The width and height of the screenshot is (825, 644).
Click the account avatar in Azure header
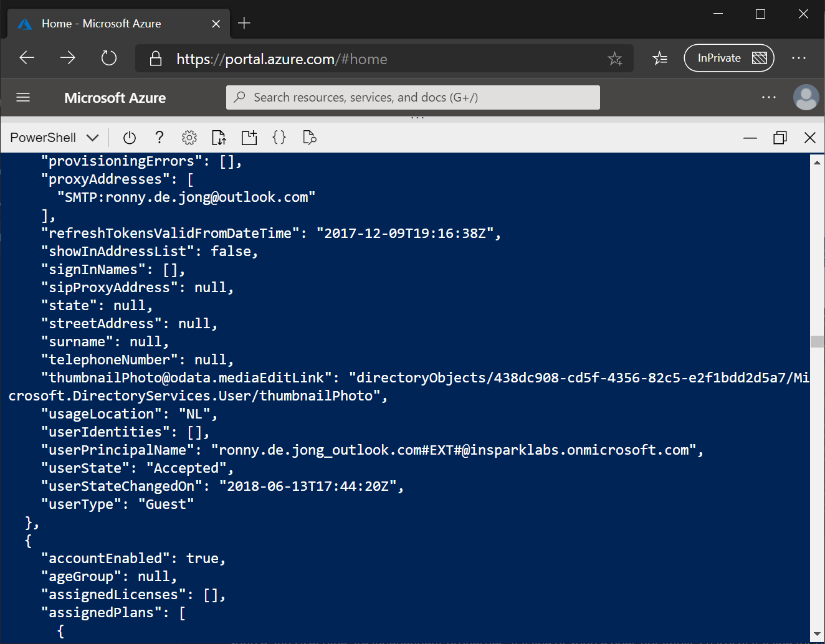click(x=806, y=97)
